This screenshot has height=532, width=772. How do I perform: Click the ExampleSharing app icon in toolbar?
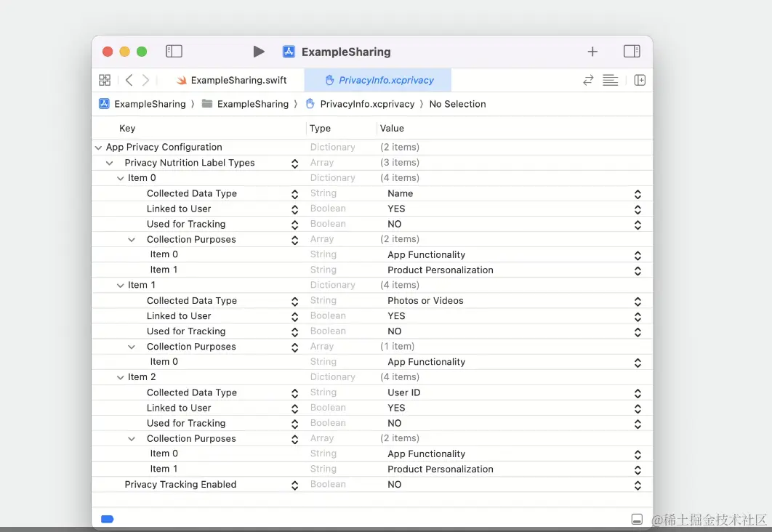(289, 52)
